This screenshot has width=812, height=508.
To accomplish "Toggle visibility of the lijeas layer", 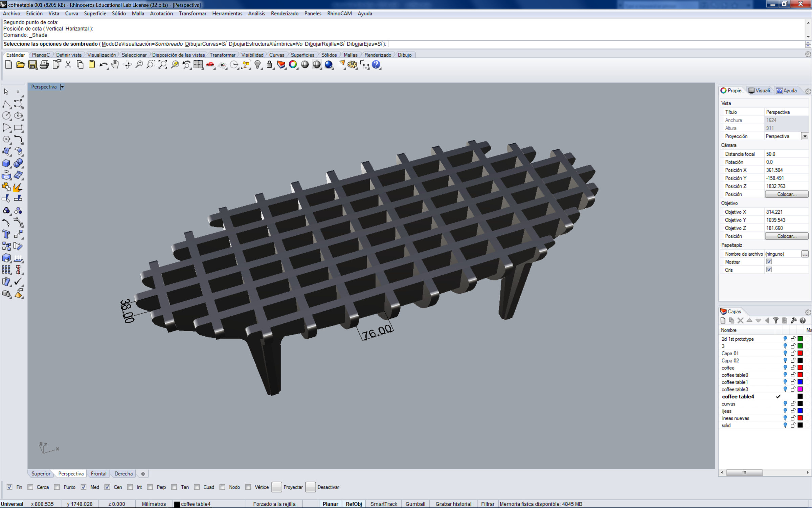I will 786,411.
